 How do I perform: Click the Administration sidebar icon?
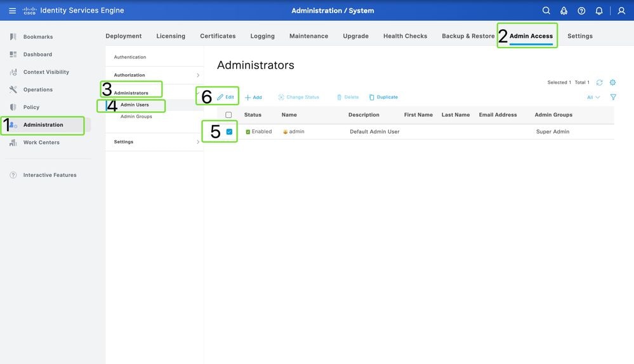click(x=13, y=125)
